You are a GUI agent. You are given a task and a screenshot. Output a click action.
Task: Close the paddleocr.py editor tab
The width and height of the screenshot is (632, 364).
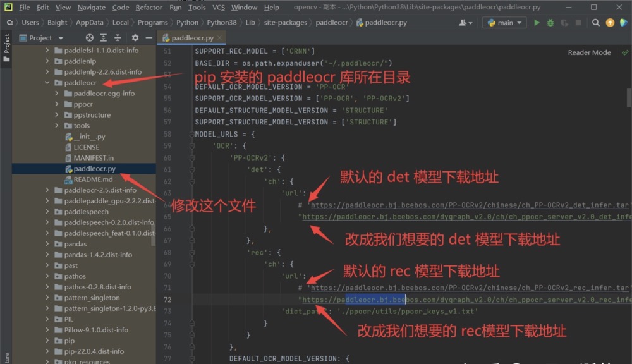[219, 38]
